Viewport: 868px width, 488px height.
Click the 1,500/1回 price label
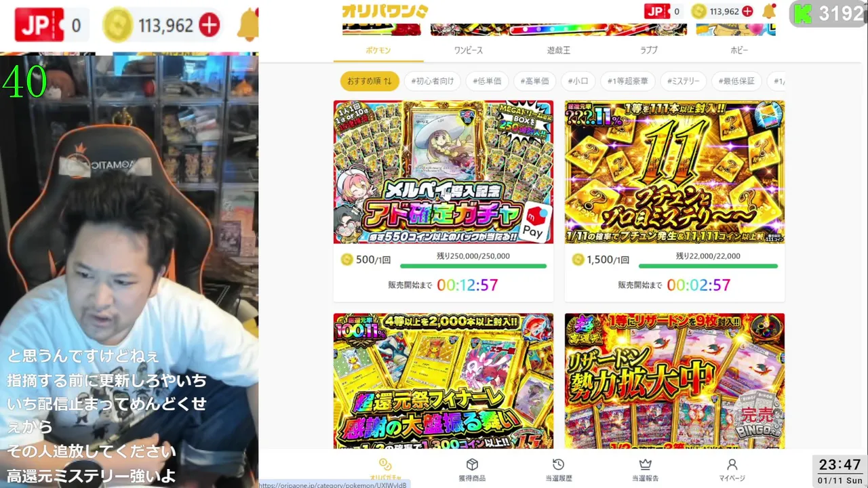(608, 260)
